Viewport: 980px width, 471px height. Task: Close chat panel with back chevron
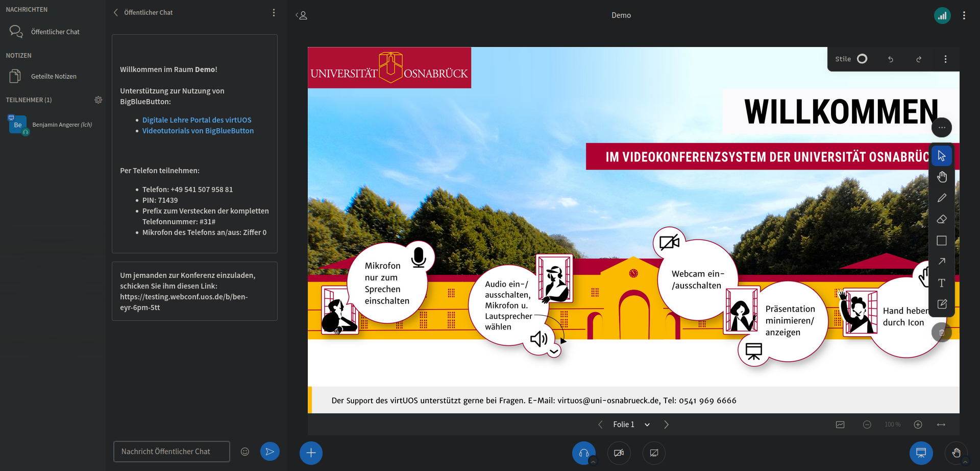coord(116,12)
